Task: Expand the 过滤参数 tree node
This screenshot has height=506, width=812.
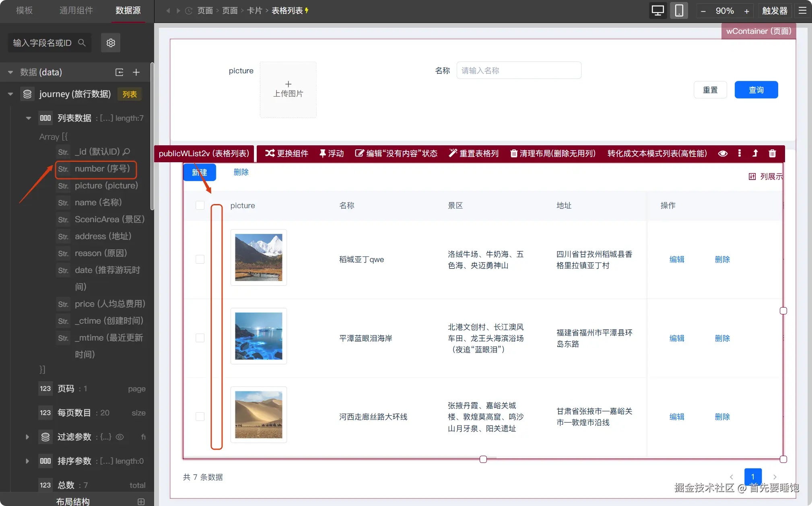Action: click(x=27, y=437)
